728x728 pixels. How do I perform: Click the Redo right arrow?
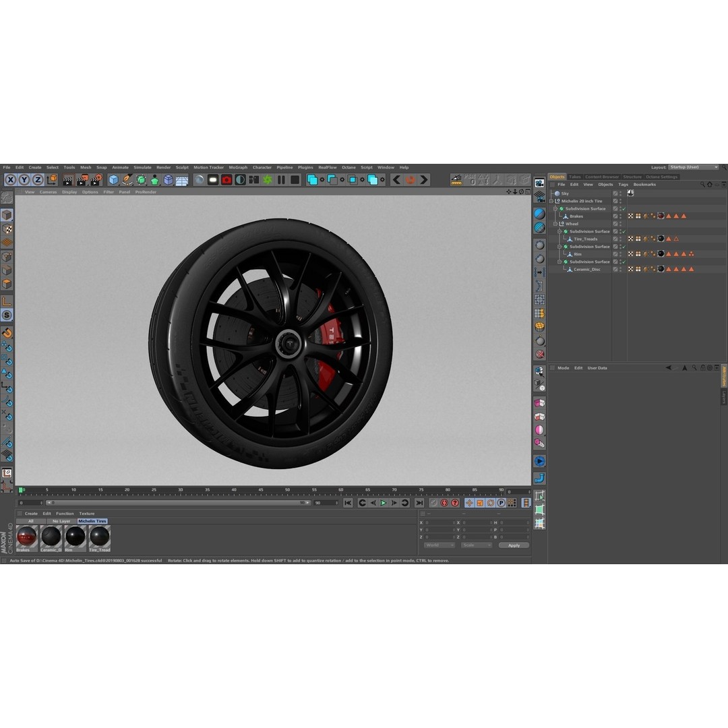[424, 180]
